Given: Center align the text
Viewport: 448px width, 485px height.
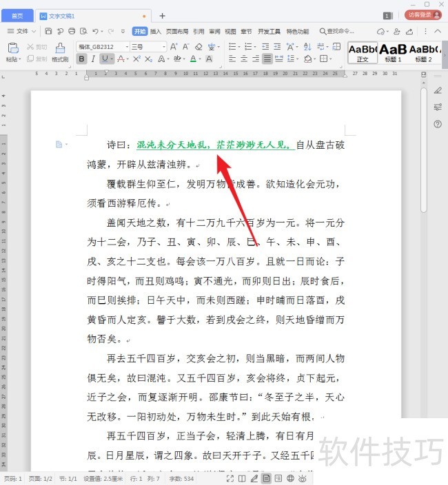Looking at the screenshot, I should click(244, 59).
